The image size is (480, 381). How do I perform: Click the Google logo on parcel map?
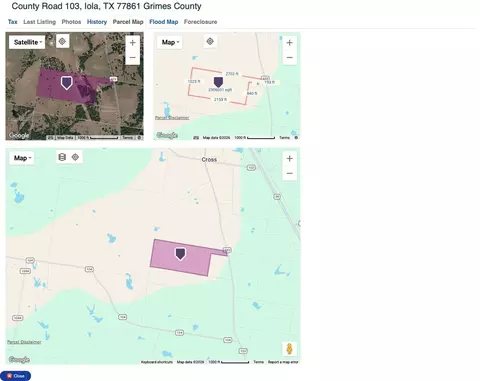[x=167, y=135]
